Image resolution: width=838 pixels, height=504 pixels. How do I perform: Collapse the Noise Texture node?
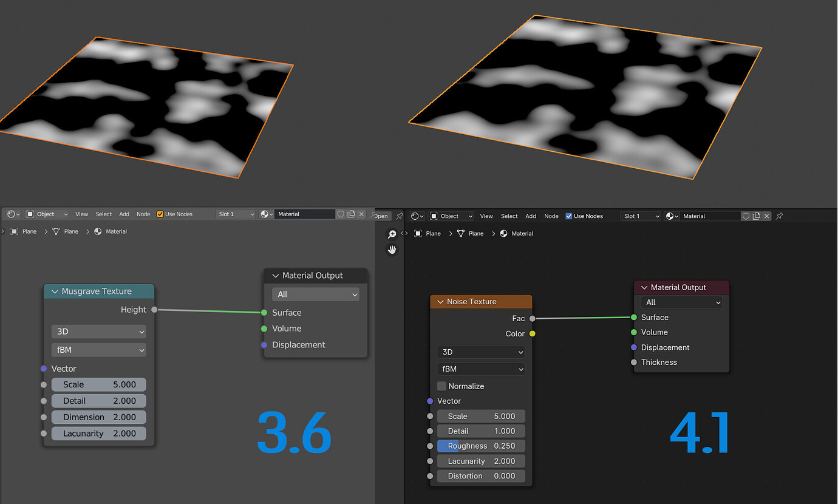click(440, 302)
